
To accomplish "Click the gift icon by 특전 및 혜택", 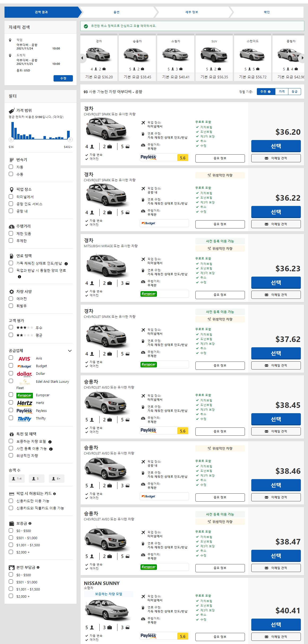I will [x=12, y=434].
